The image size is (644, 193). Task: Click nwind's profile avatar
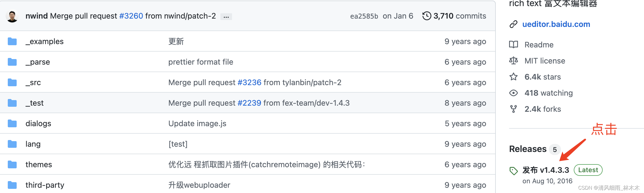pyautogui.click(x=12, y=16)
